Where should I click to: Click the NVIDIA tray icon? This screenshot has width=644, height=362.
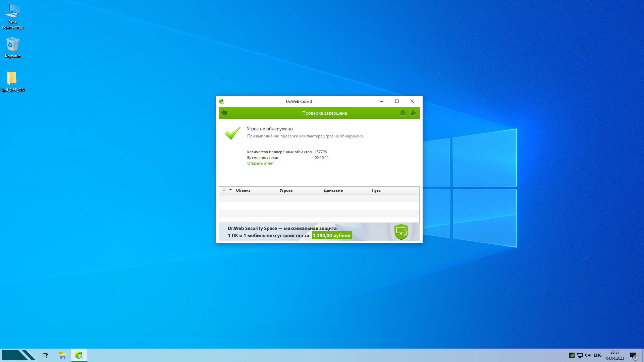572,355
